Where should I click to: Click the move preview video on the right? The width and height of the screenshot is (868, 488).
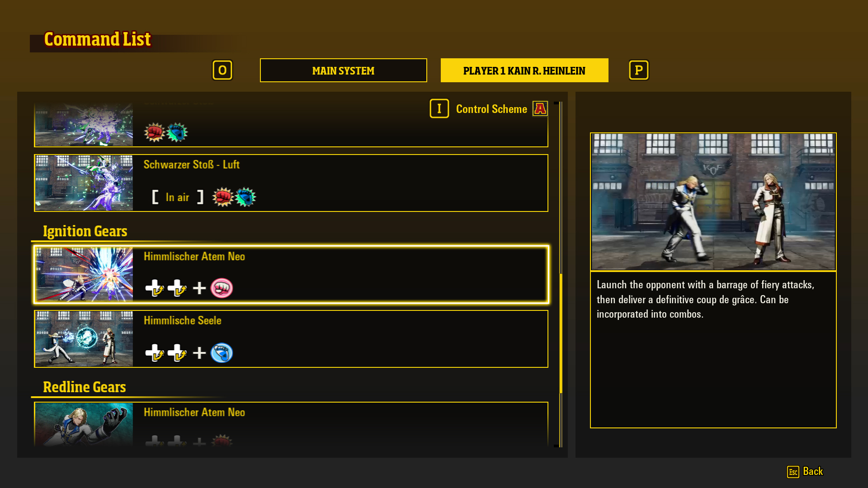point(713,202)
